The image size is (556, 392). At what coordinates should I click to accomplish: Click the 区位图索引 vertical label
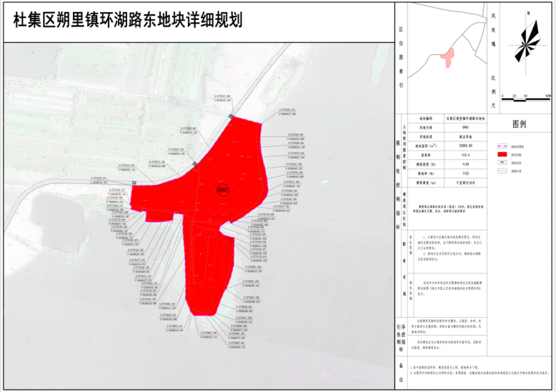click(x=402, y=57)
